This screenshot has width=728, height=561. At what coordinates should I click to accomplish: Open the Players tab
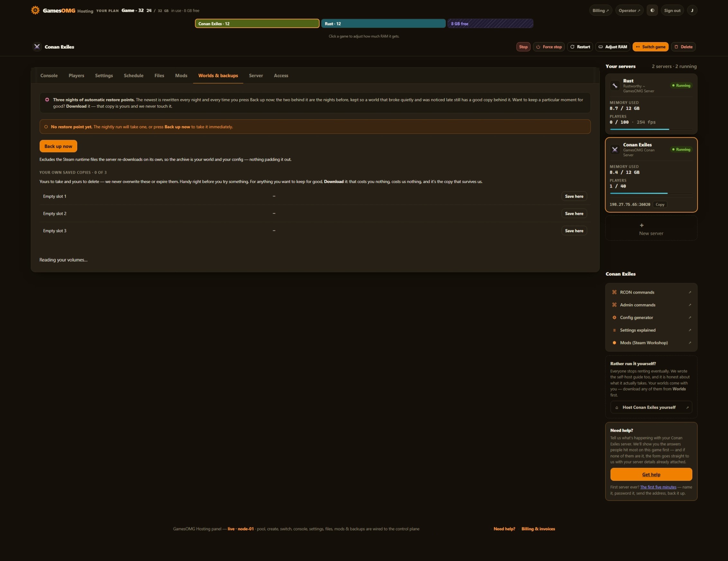pyautogui.click(x=76, y=76)
